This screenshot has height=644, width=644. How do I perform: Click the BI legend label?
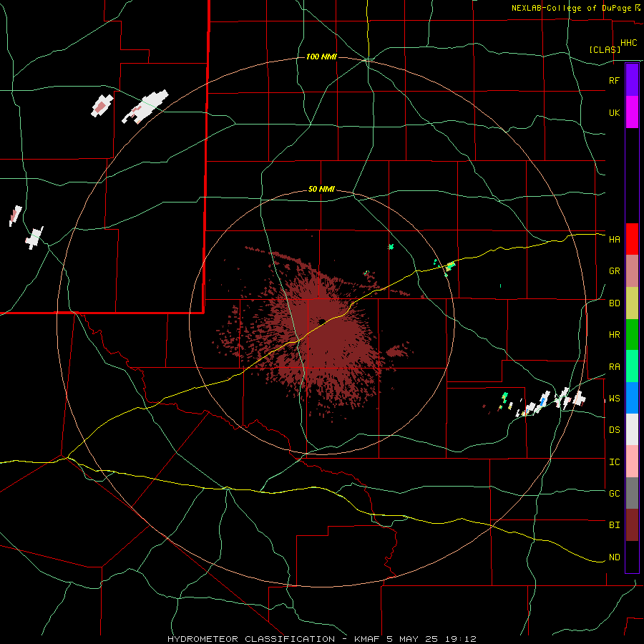[614, 525]
